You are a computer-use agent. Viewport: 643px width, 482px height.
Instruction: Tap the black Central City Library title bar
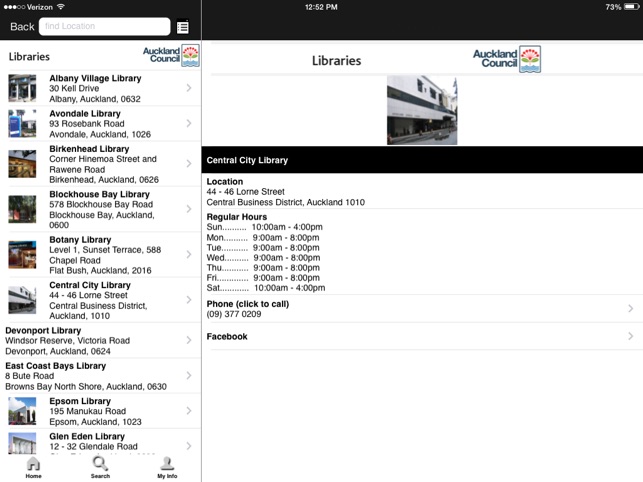(x=422, y=160)
